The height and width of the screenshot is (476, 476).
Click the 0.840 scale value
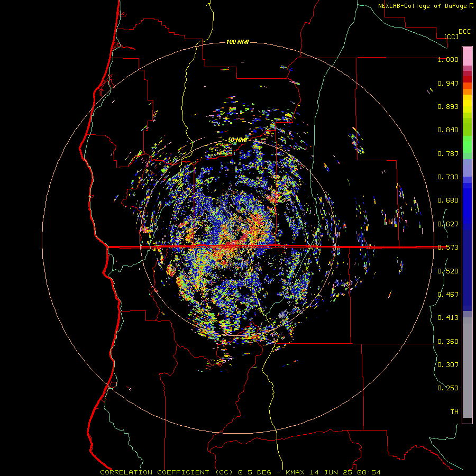(x=448, y=130)
